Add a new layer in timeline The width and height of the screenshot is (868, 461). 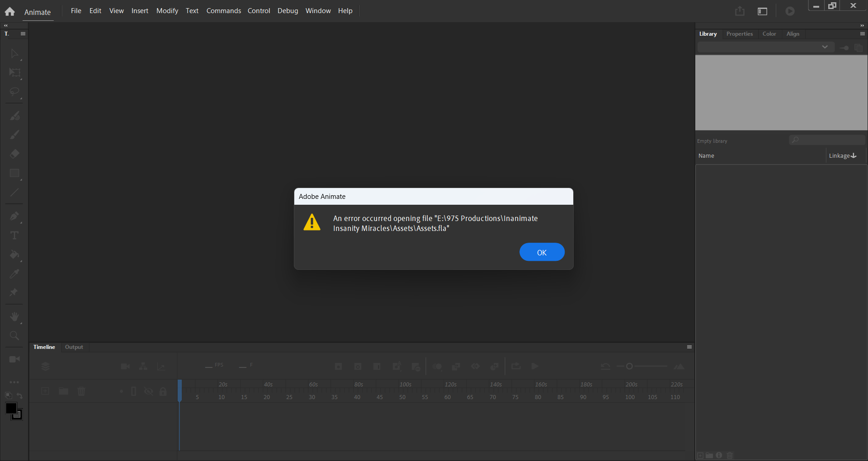tap(45, 391)
